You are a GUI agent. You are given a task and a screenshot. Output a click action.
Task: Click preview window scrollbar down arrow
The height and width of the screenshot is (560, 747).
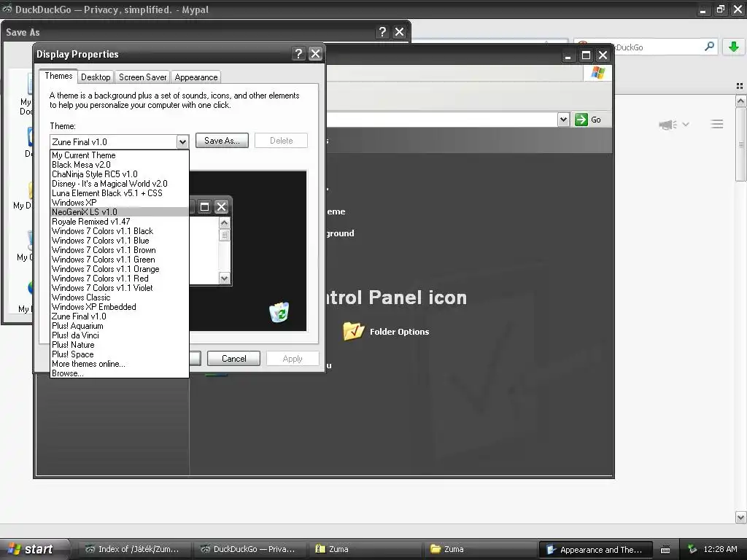tap(225, 278)
